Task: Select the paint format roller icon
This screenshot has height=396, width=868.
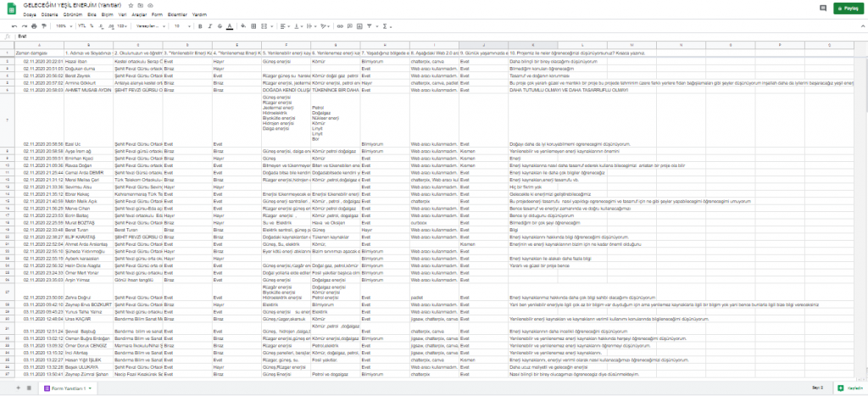Action: pos(43,25)
